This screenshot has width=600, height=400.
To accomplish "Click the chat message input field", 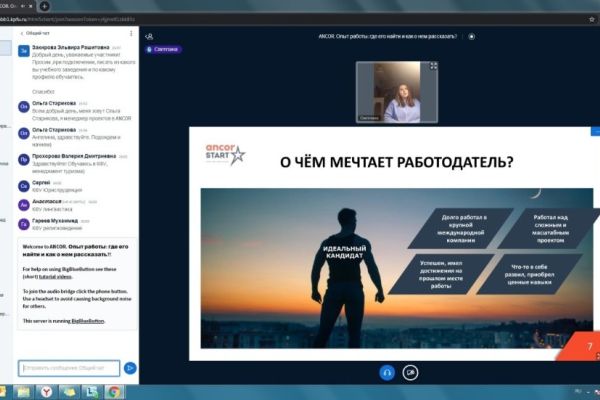I will point(69,368).
